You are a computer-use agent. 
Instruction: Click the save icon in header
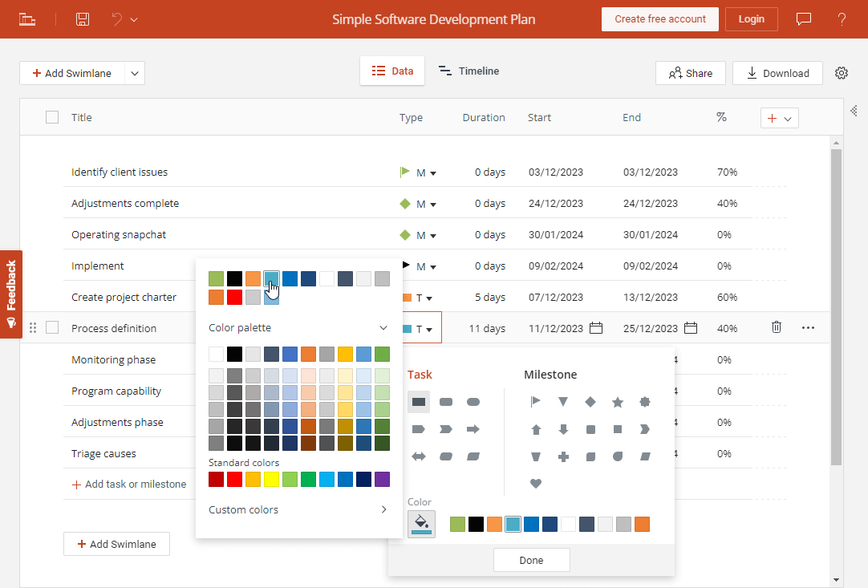(83, 19)
